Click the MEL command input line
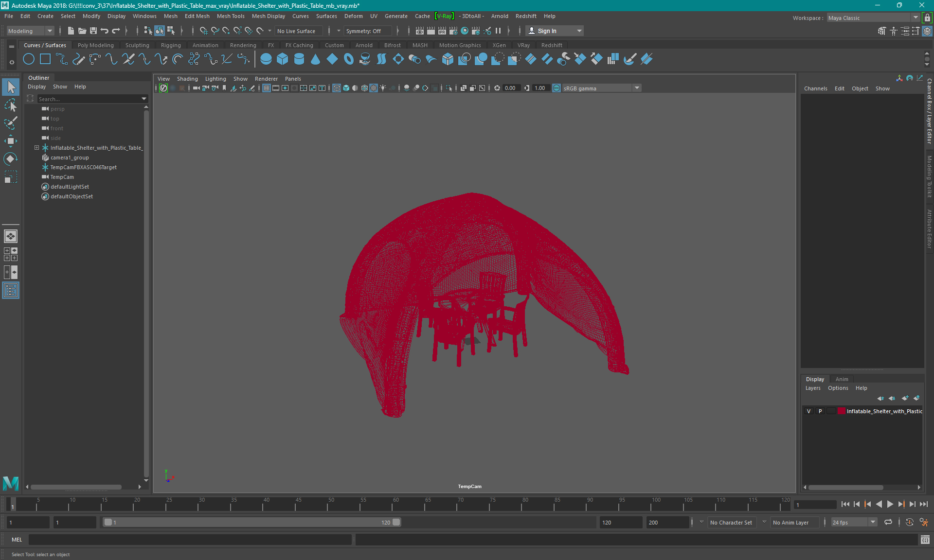This screenshot has width=934, height=560. 190,540
